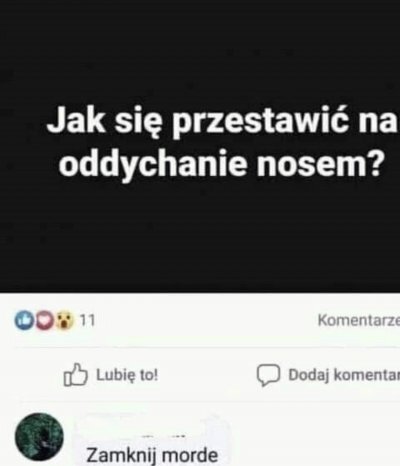The width and height of the screenshot is (400, 466).
Task: Open the Komentarze comments link
Action: [359, 321]
